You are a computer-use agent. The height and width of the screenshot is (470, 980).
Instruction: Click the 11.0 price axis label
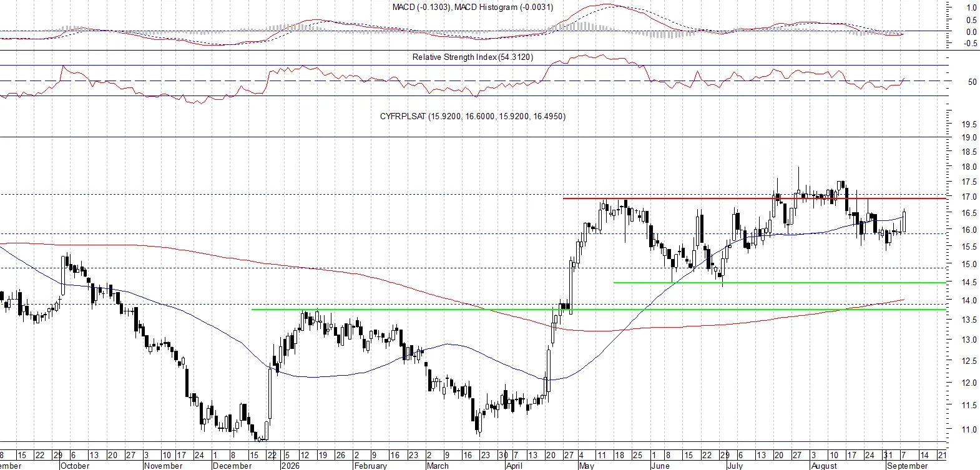(x=969, y=429)
